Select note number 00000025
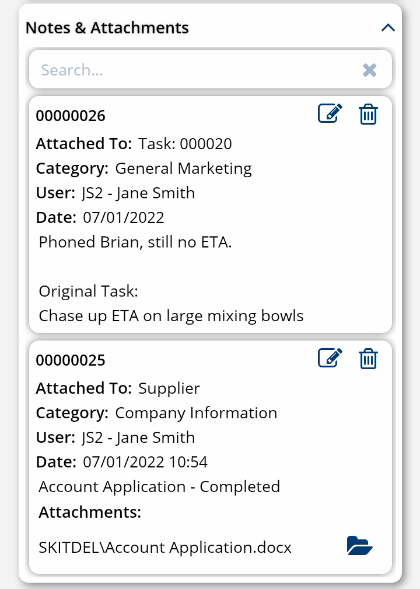This screenshot has height=589, width=420. pos(71,360)
